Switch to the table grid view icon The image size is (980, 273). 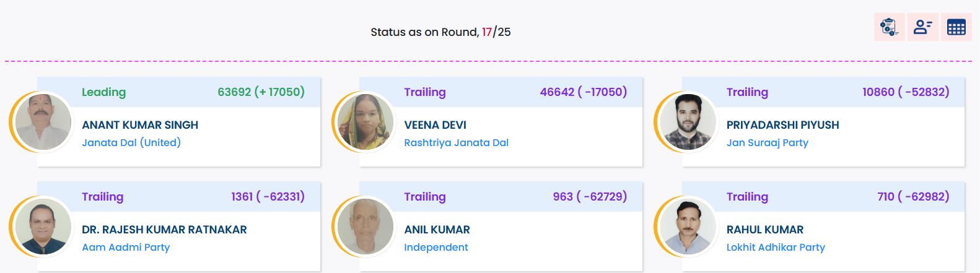956,27
